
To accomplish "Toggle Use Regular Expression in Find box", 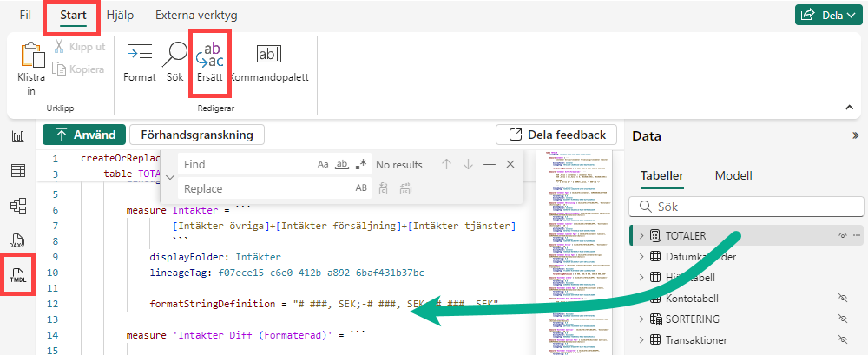I will [361, 165].
